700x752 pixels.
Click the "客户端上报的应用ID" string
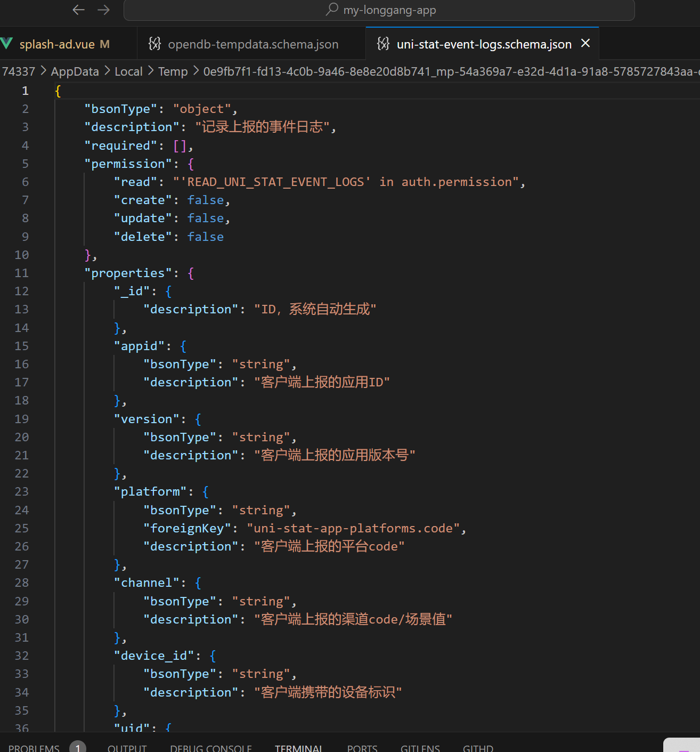(322, 382)
